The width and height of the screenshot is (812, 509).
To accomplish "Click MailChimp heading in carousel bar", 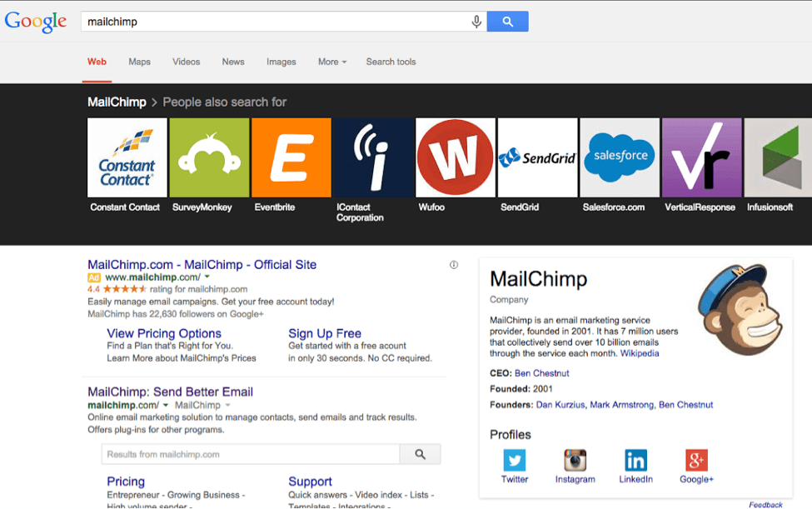I will point(117,102).
